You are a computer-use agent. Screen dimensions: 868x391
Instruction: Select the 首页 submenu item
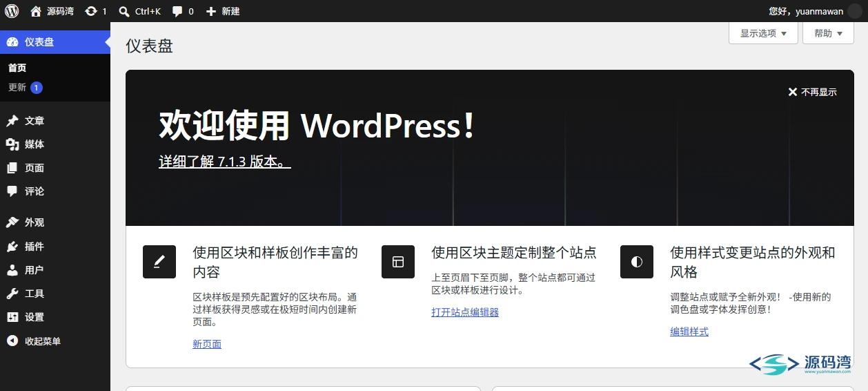[17, 68]
